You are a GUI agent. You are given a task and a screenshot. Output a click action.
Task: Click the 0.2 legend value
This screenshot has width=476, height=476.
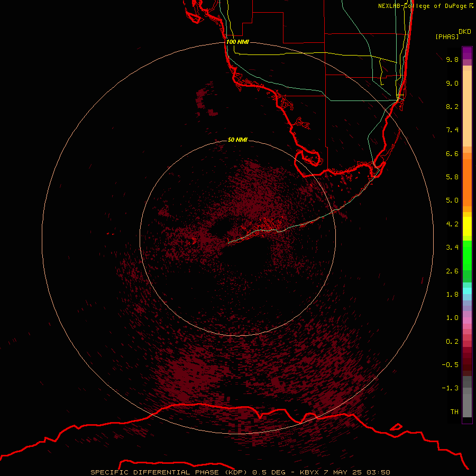(452, 342)
